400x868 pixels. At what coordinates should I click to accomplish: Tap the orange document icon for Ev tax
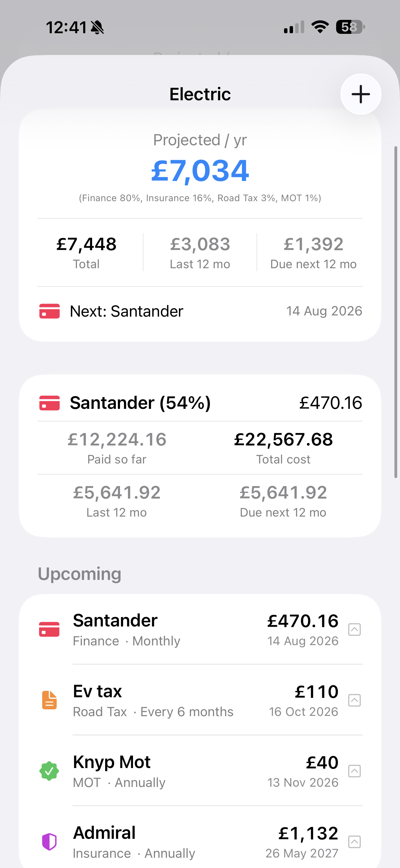49,700
